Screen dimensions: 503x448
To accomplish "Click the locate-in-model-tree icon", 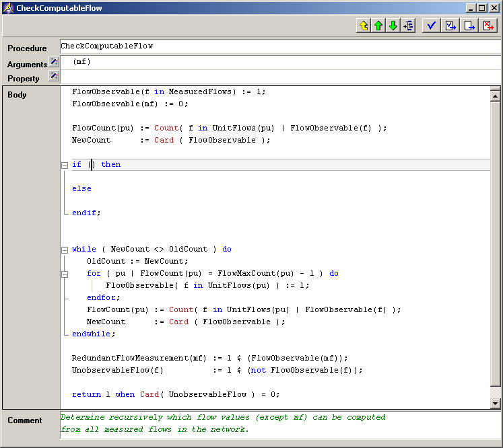I will coord(408,26).
